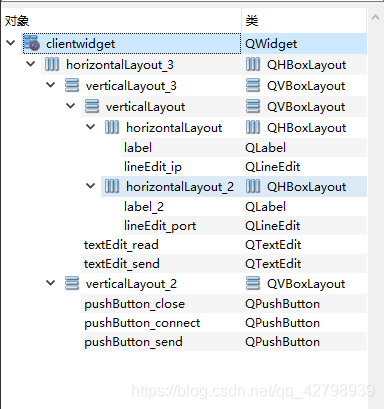
Task: Click QVBoxLayout class icon in verticalLayout_3 row
Action: pyautogui.click(x=253, y=85)
